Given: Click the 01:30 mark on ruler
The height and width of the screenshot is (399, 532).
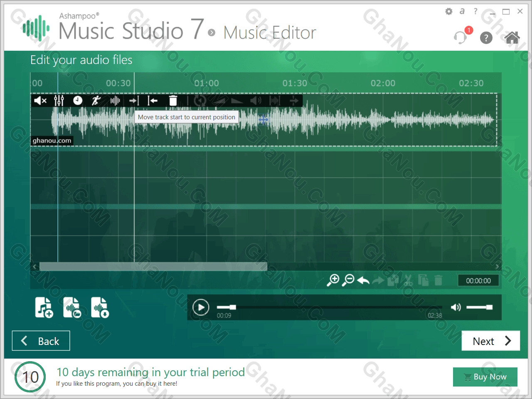Looking at the screenshot, I should 295,83.
